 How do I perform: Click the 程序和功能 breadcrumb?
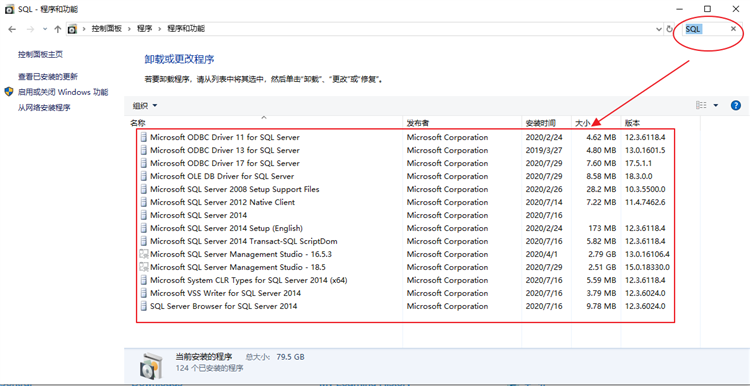pos(186,29)
